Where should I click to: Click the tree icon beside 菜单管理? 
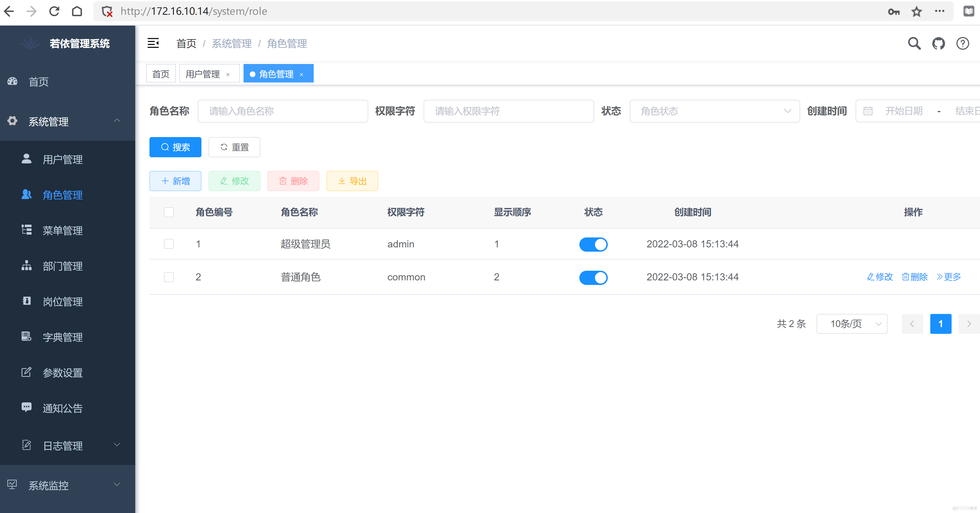(x=27, y=230)
